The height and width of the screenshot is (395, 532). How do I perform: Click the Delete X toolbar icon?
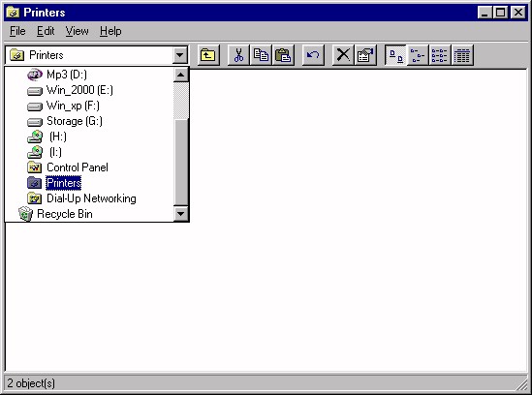343,55
